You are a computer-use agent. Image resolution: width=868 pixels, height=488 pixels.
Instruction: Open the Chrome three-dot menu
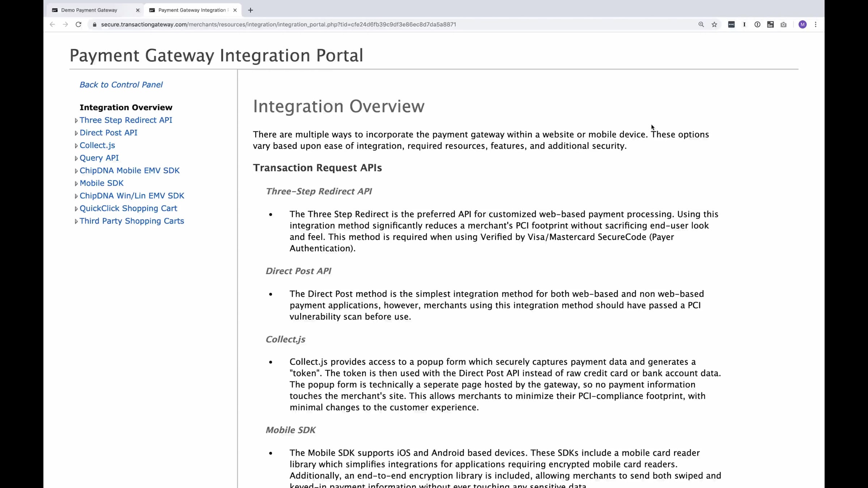point(816,25)
